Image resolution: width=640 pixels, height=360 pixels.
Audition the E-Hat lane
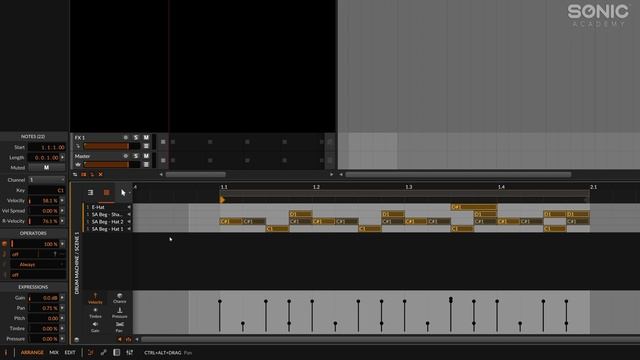[129, 207]
